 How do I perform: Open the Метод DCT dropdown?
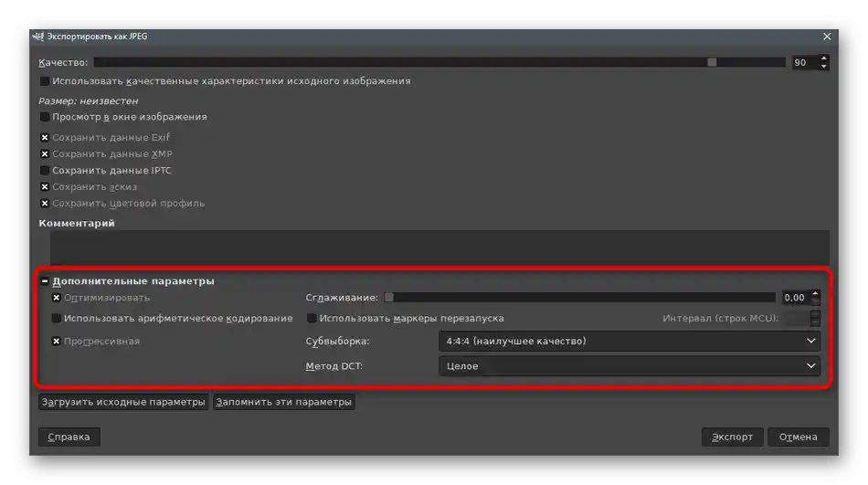[x=630, y=366]
